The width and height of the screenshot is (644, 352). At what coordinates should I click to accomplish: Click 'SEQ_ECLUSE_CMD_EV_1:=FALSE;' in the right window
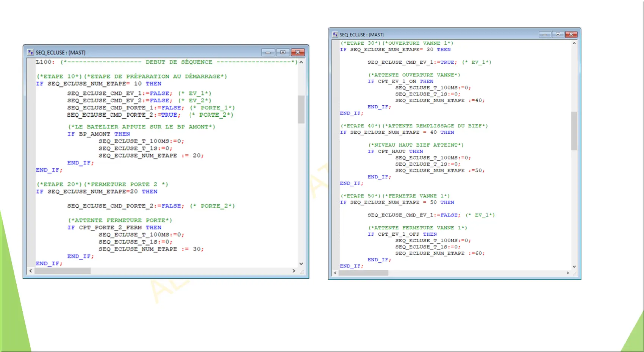[414, 215]
